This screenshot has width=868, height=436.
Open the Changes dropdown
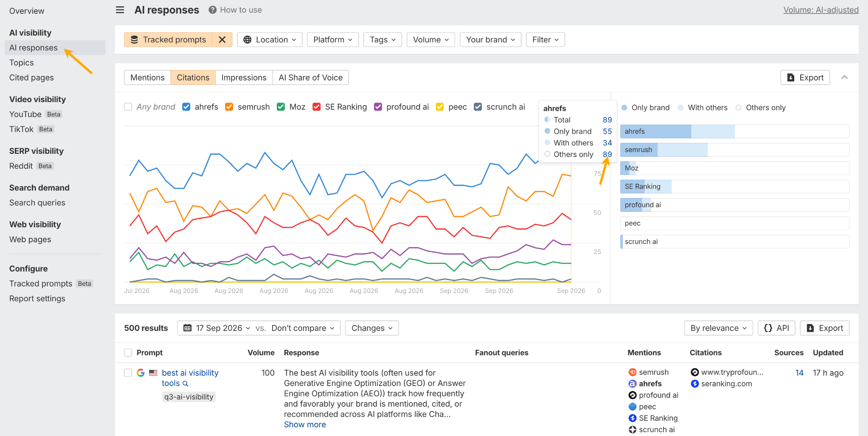coord(372,328)
